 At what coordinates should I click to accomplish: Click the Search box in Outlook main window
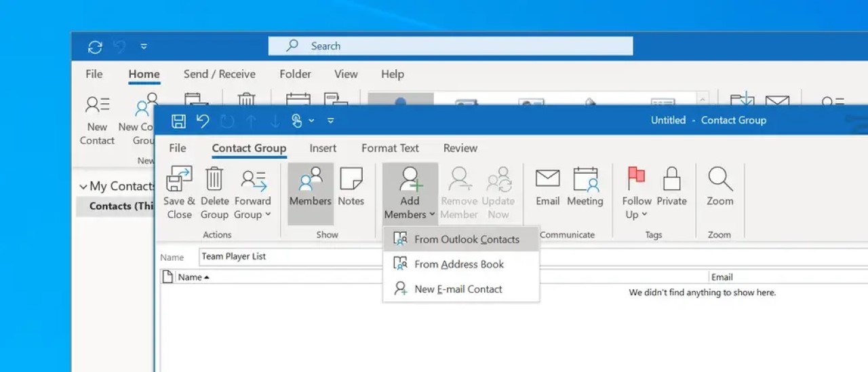click(x=450, y=46)
